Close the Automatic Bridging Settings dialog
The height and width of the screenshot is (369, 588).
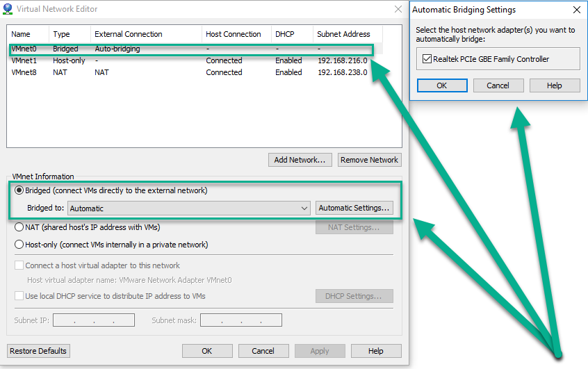coord(576,10)
